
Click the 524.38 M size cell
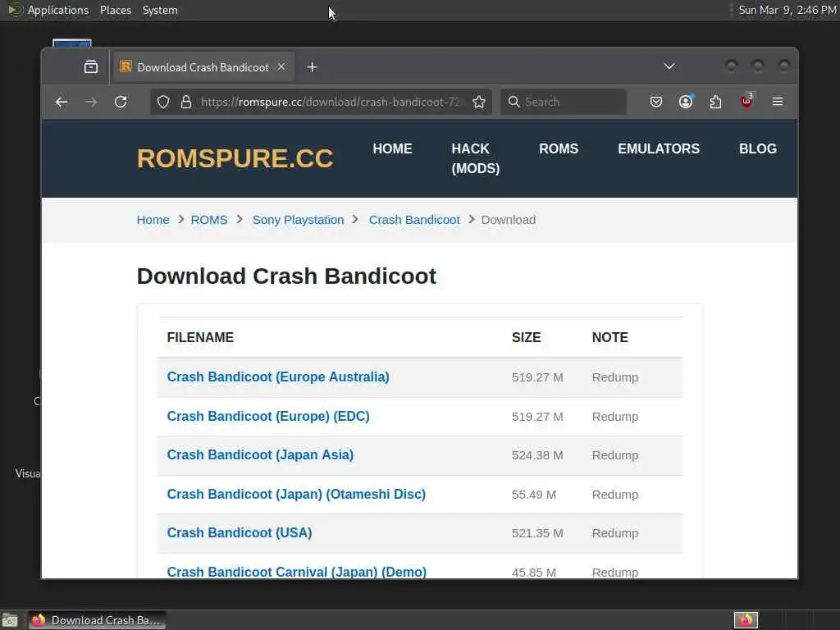click(537, 455)
